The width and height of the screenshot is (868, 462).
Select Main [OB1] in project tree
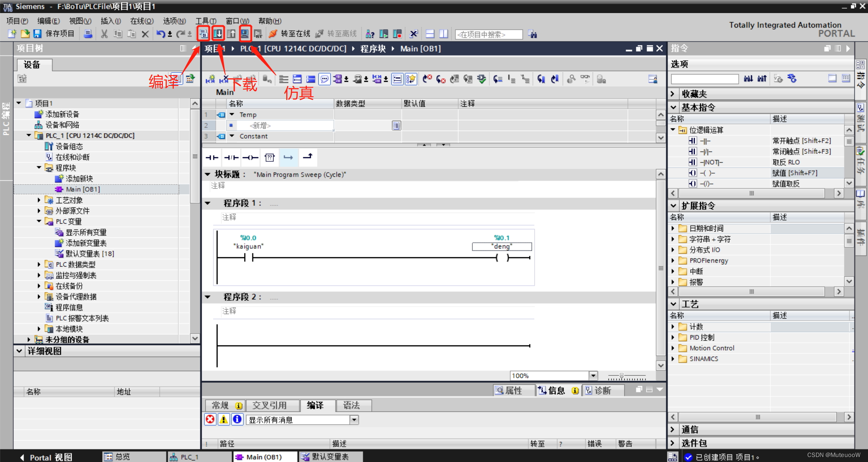tap(83, 189)
